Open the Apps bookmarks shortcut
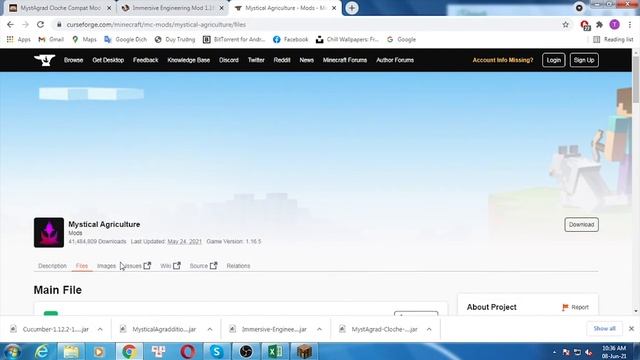The width and height of the screenshot is (640, 360). 18,40
